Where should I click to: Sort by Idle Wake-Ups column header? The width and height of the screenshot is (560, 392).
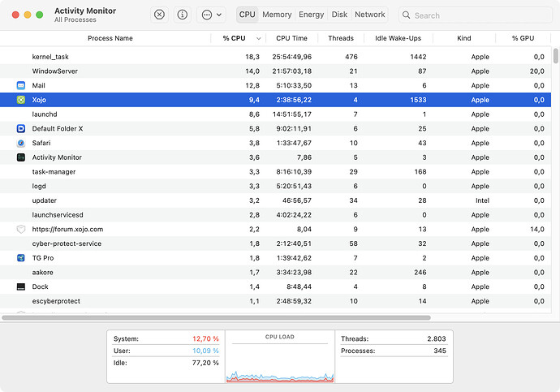coord(396,38)
